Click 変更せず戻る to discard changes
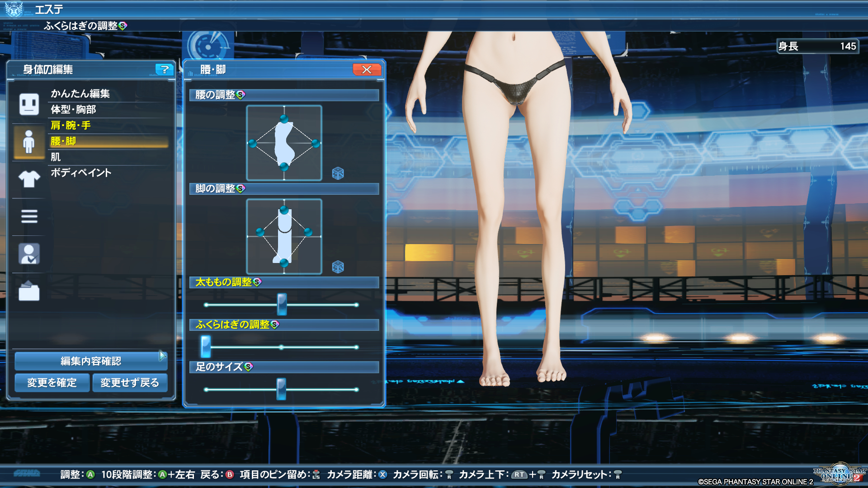 pyautogui.click(x=130, y=383)
